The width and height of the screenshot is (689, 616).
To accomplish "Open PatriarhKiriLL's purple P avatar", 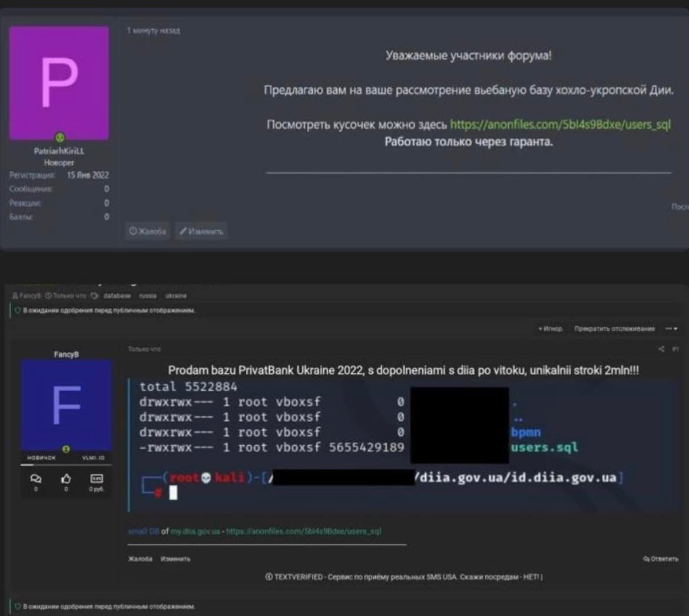I will 59,82.
